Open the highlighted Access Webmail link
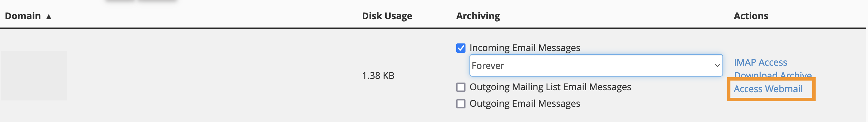The height and width of the screenshot is (122, 868). point(768,89)
